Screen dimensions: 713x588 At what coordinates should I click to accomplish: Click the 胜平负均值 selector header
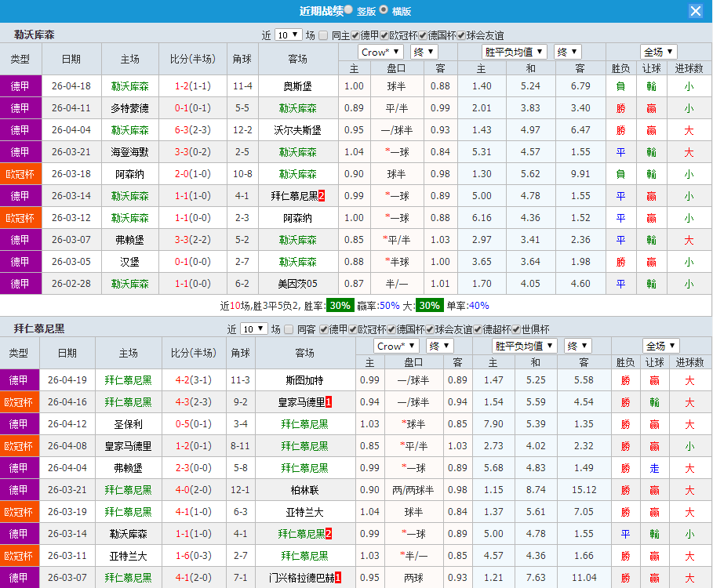(x=513, y=52)
